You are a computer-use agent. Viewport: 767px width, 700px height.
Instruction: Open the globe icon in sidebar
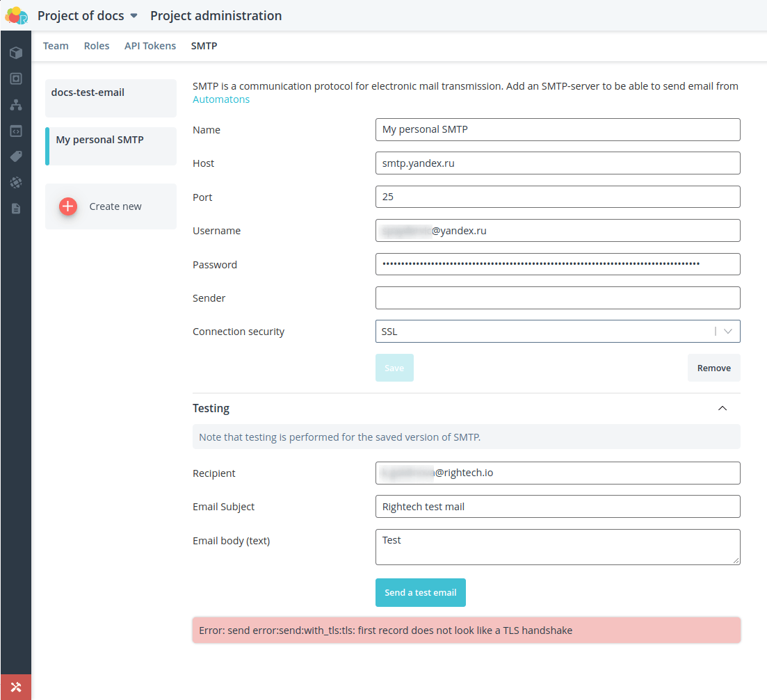[16, 182]
